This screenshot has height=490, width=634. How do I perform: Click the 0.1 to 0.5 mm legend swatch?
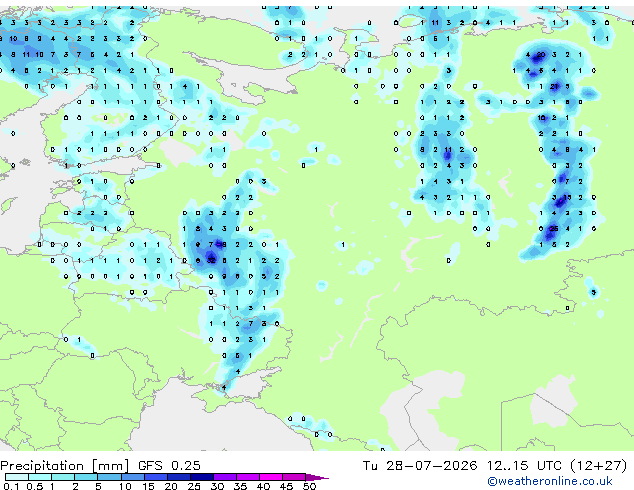pyautogui.click(x=17, y=477)
